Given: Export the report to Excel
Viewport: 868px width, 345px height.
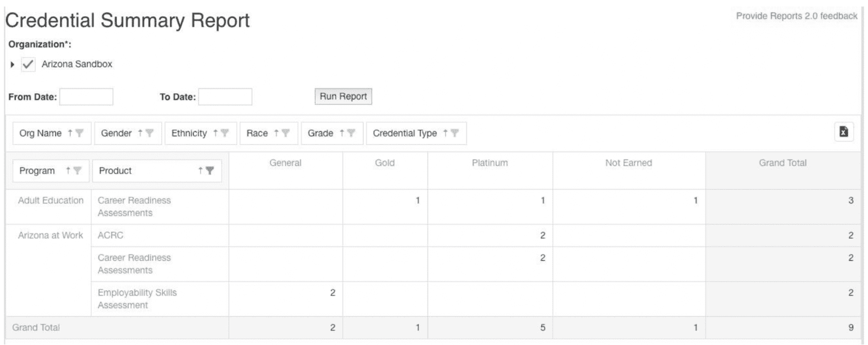Looking at the screenshot, I should pyautogui.click(x=844, y=132).
